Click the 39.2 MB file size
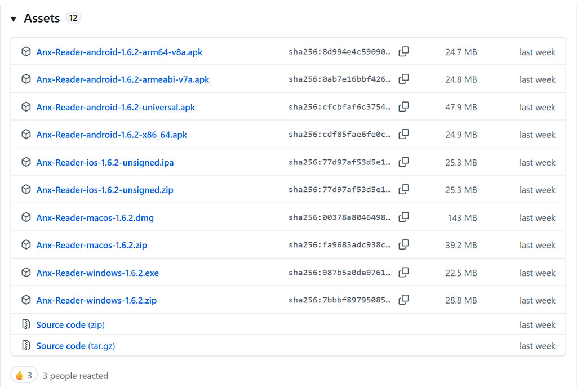 click(x=461, y=245)
